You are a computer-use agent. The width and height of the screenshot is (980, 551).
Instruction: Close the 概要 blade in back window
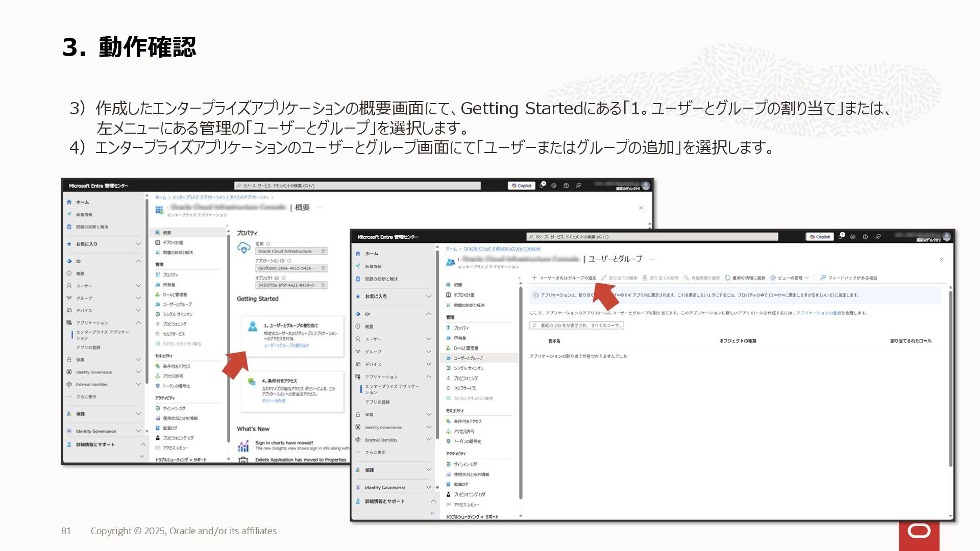[x=641, y=208]
